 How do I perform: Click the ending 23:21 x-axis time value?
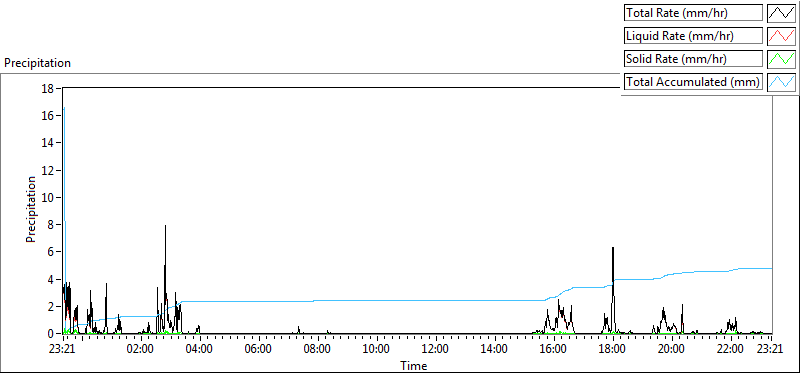click(769, 350)
